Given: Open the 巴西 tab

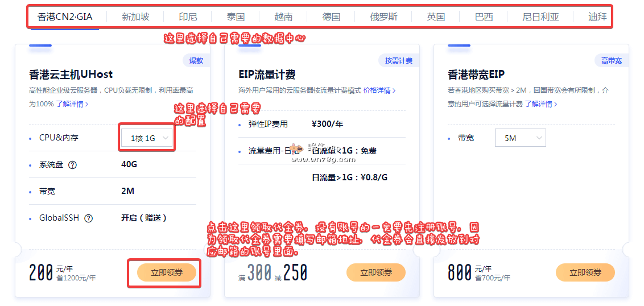Looking at the screenshot, I should 484,16.
